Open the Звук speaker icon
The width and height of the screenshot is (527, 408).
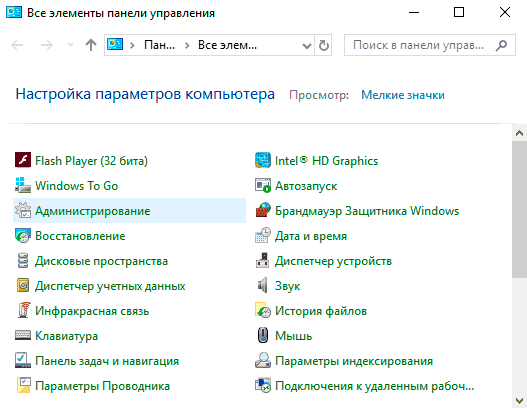[x=263, y=285]
